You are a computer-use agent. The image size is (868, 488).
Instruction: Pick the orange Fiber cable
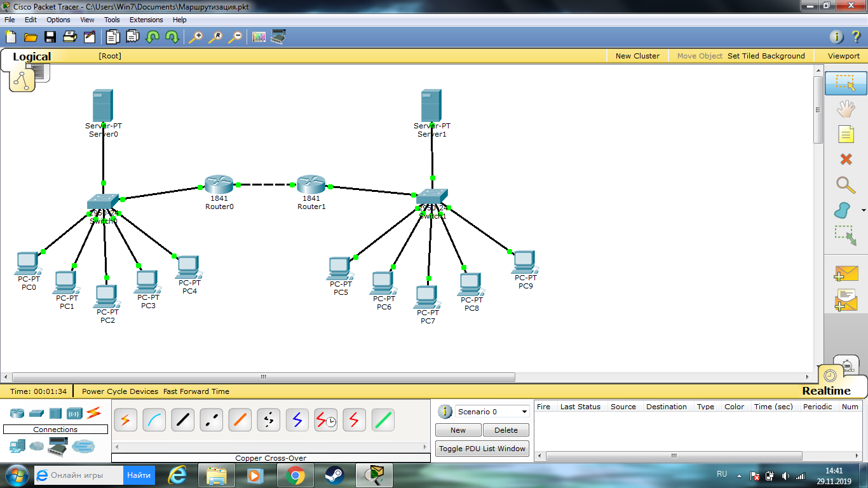[240, 420]
